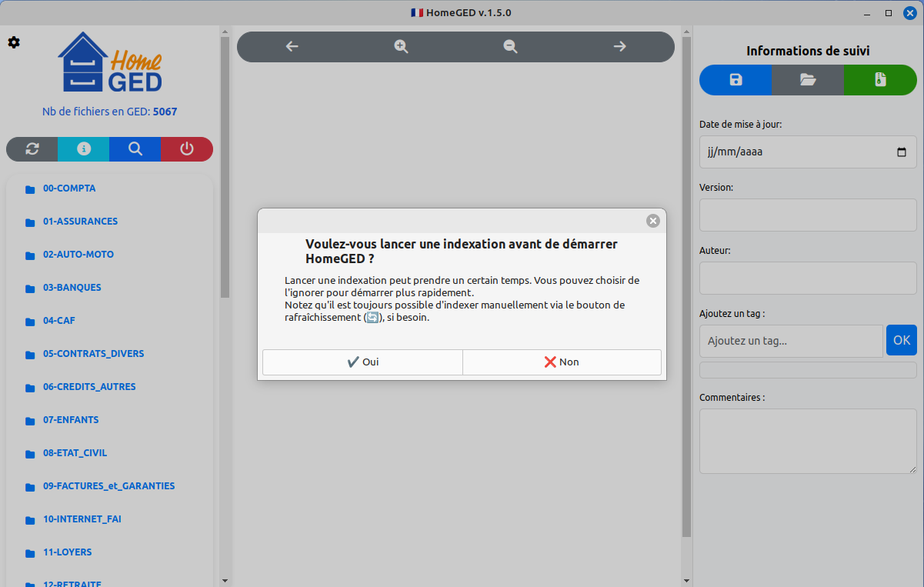Zoom in on the document viewer

(x=401, y=46)
